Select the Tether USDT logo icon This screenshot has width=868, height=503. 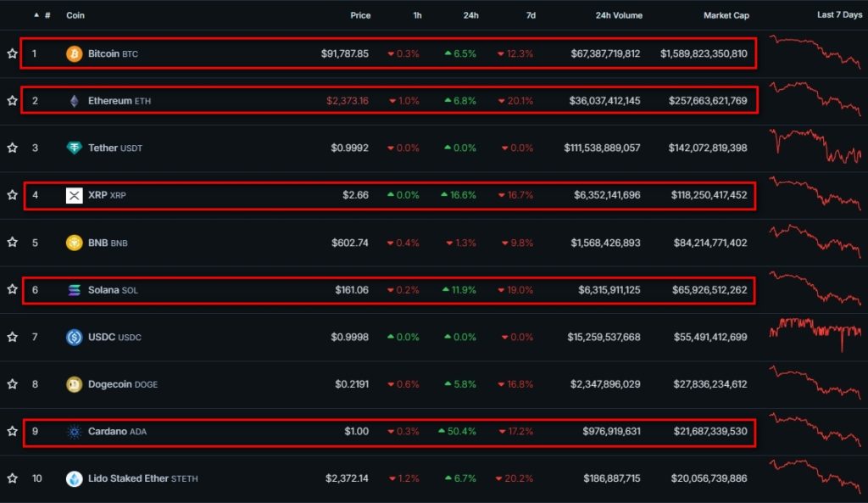(x=75, y=148)
